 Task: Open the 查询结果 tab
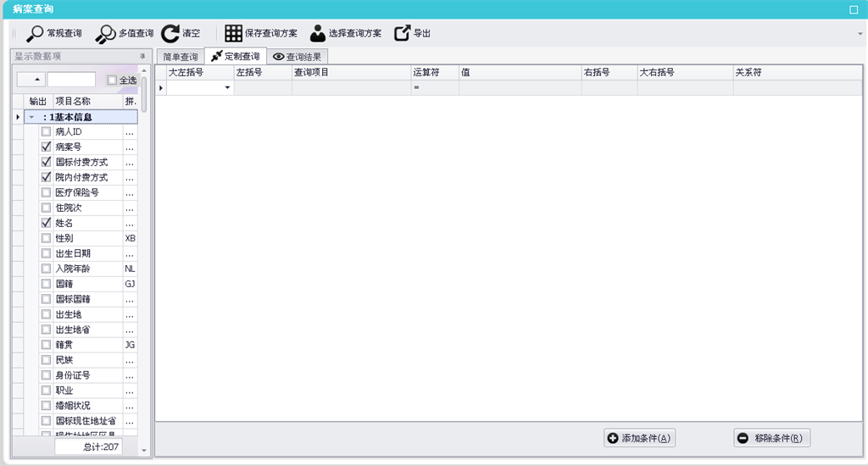tap(298, 57)
